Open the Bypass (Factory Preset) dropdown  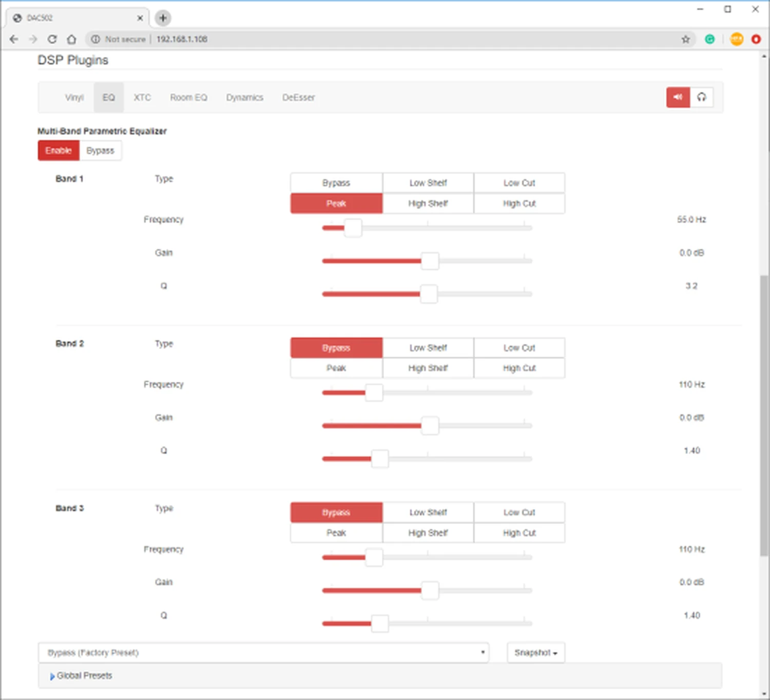[263, 652]
